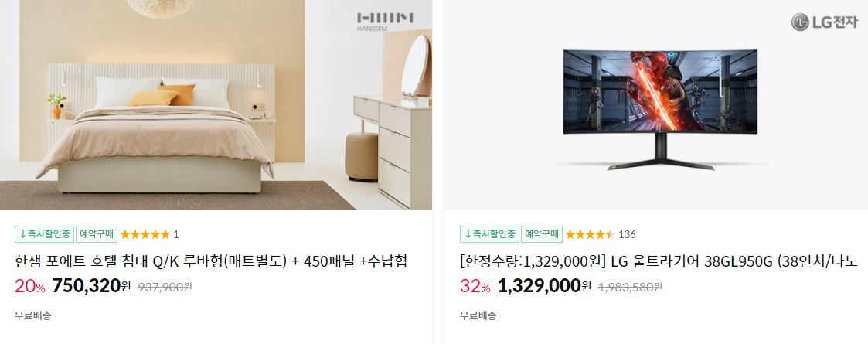
Task: Open the Hanssem hotel bed product photo
Action: coord(216,105)
